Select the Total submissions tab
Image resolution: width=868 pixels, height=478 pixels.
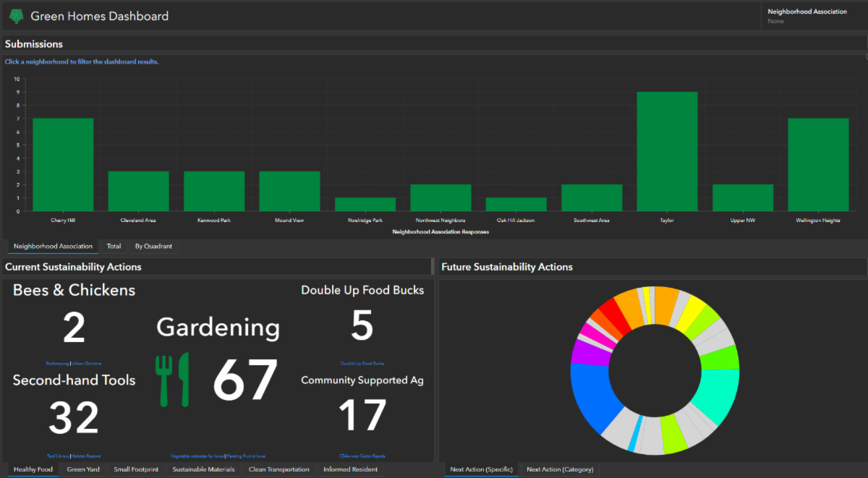tap(114, 247)
